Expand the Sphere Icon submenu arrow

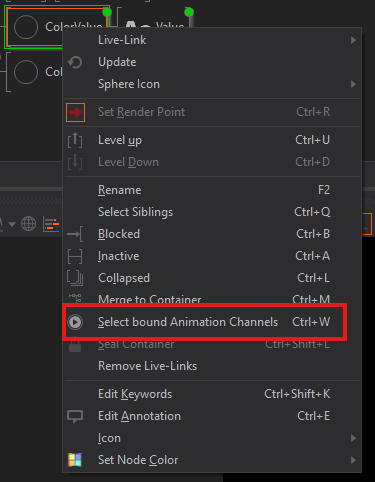tap(353, 84)
